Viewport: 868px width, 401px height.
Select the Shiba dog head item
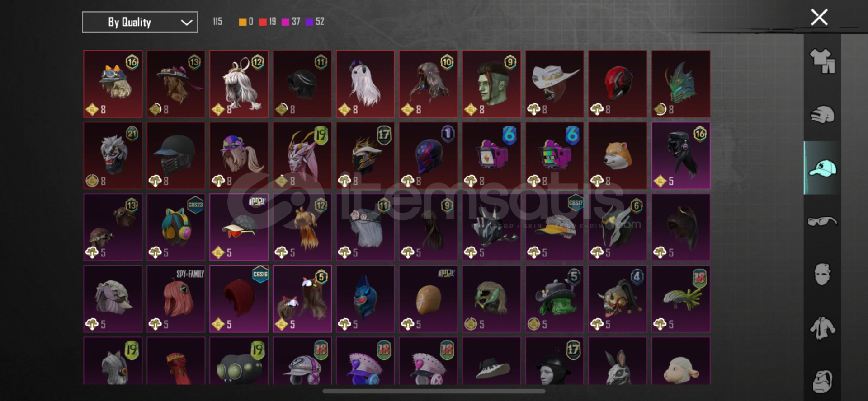pyautogui.click(x=618, y=156)
